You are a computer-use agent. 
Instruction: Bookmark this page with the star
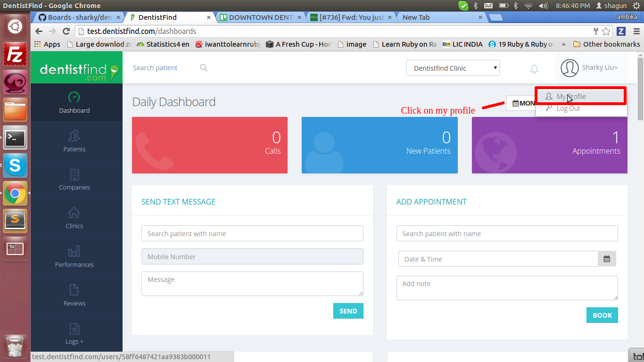606,32
